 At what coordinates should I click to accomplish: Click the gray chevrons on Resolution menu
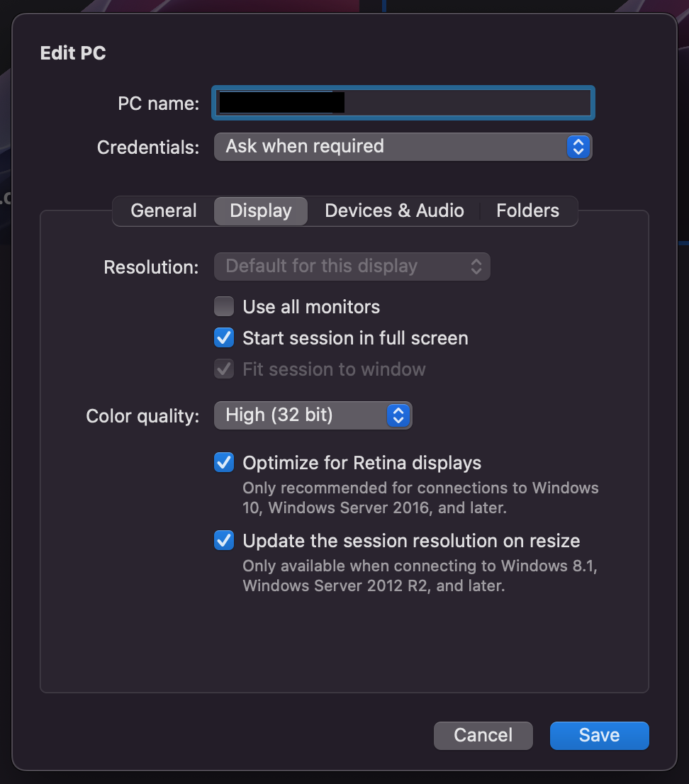click(x=476, y=267)
